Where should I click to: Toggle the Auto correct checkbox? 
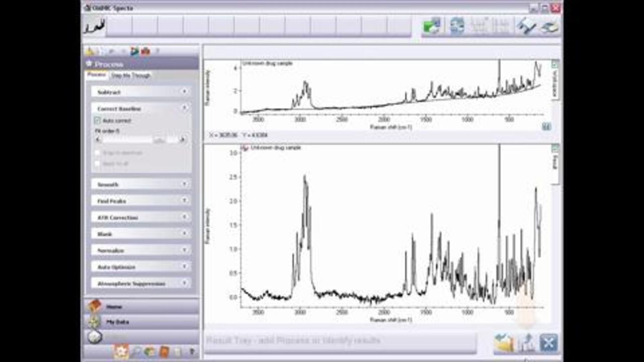pyautogui.click(x=98, y=121)
